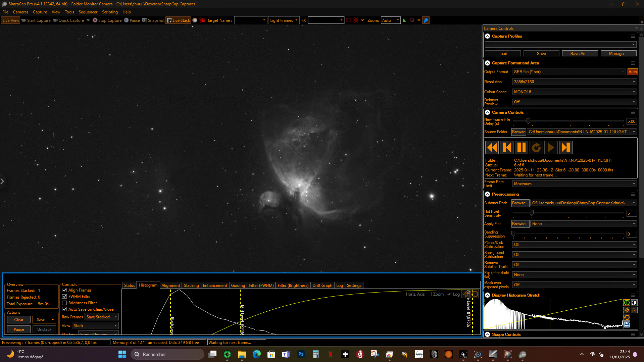The width and height of the screenshot is (644, 362).
Task: Expand the Background Subtraction dropdown
Action: click(x=574, y=255)
